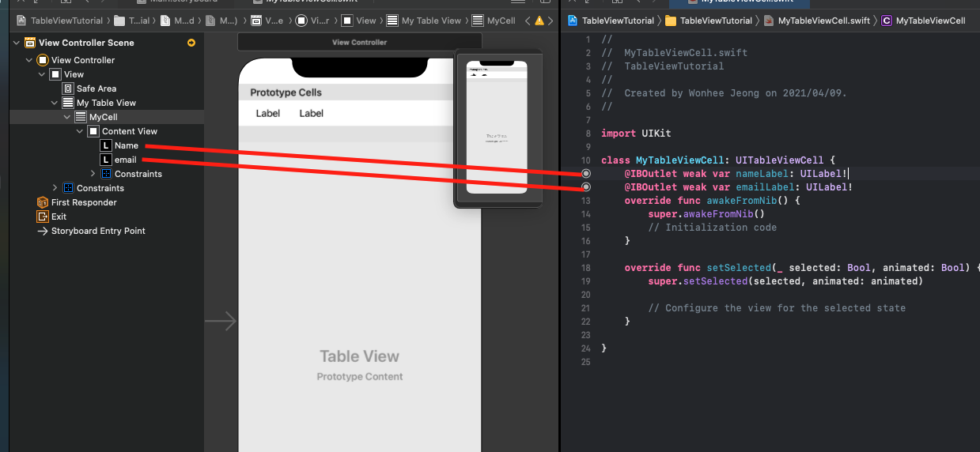Click the Created by Wonhee Jeong comment

tap(724, 93)
